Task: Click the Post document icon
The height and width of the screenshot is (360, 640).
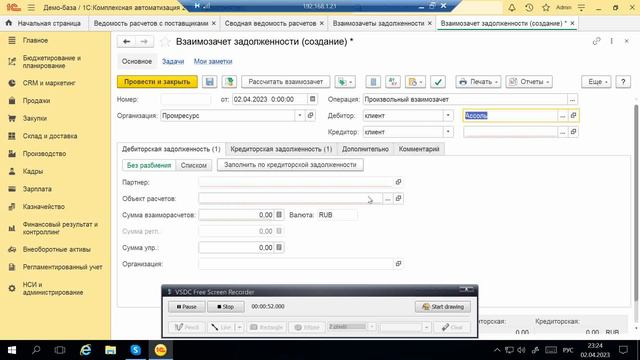Action: point(229,82)
